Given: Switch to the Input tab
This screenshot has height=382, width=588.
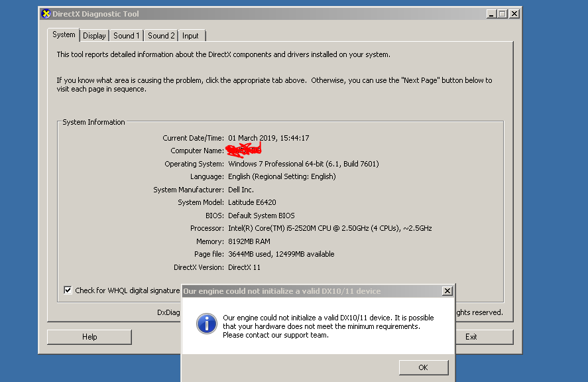Looking at the screenshot, I should coord(190,36).
